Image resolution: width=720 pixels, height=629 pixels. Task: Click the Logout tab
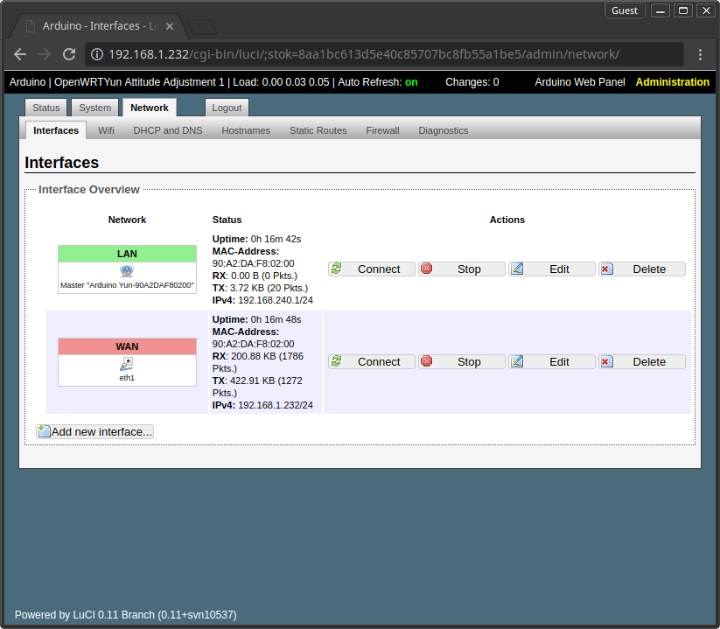point(227,108)
